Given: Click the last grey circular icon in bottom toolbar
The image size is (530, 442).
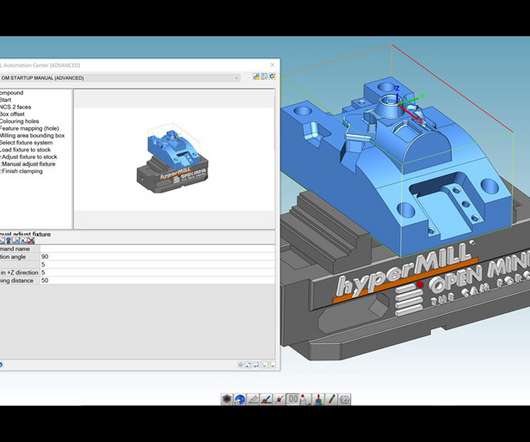Looking at the screenshot, I should (x=345, y=399).
